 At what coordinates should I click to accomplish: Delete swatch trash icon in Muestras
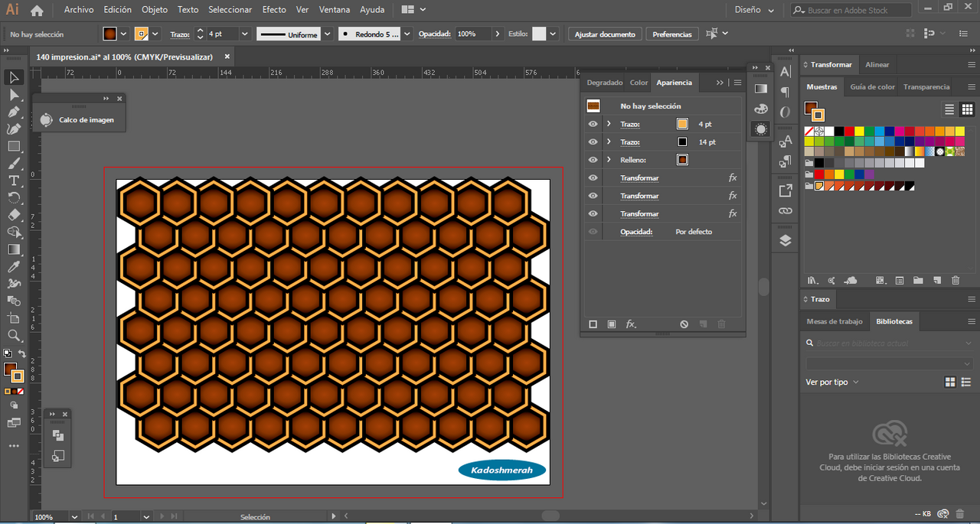pos(955,281)
